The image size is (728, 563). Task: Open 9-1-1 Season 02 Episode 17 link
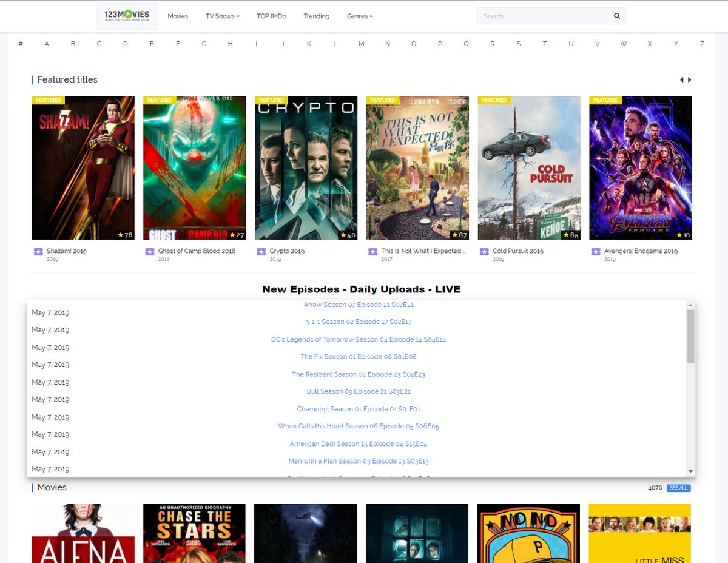pyautogui.click(x=359, y=322)
